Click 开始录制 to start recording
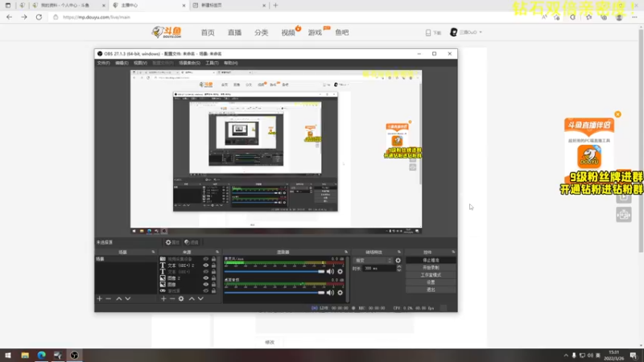Viewport: 644px width, 362px height. point(431,268)
